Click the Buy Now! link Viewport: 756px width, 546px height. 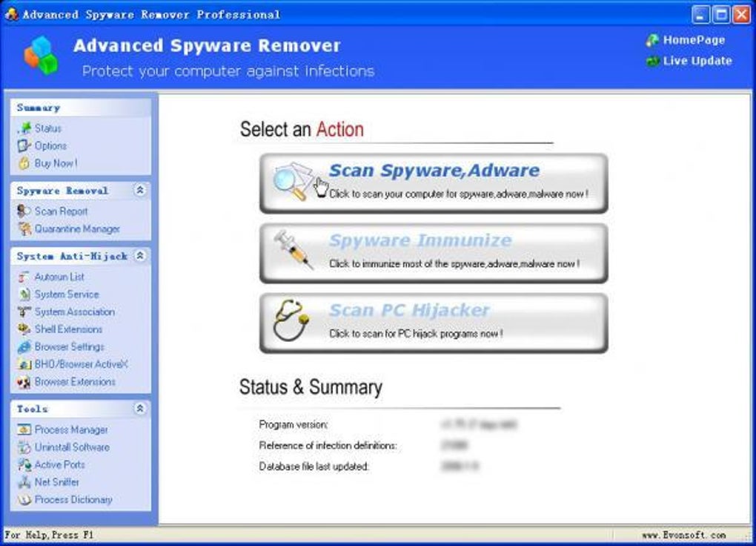click(56, 163)
